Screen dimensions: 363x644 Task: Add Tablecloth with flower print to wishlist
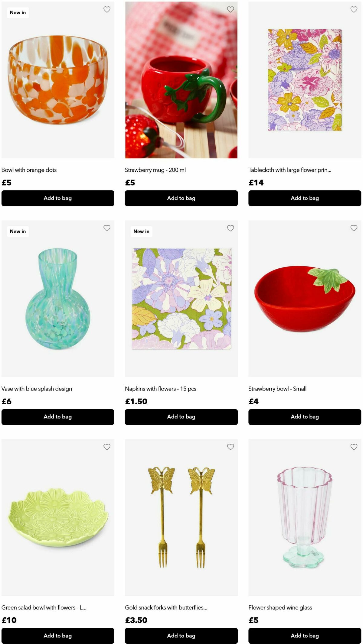(354, 9)
